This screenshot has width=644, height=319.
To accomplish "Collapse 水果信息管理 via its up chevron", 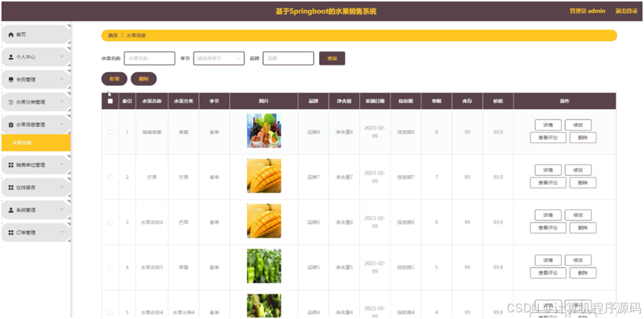I will point(62,125).
